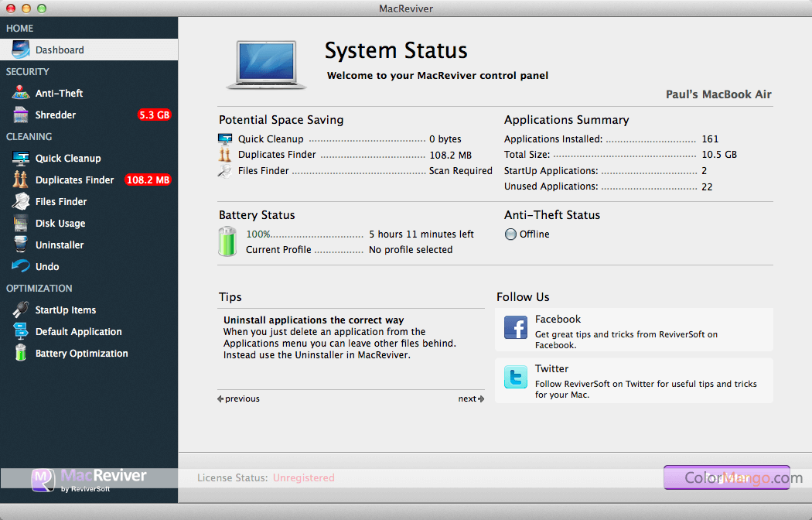Click the Twitter bird icon
The image size is (812, 520).
tap(516, 377)
